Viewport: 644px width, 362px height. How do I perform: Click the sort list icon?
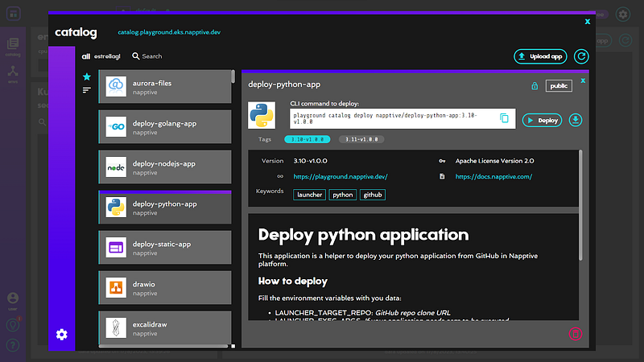[x=87, y=90]
